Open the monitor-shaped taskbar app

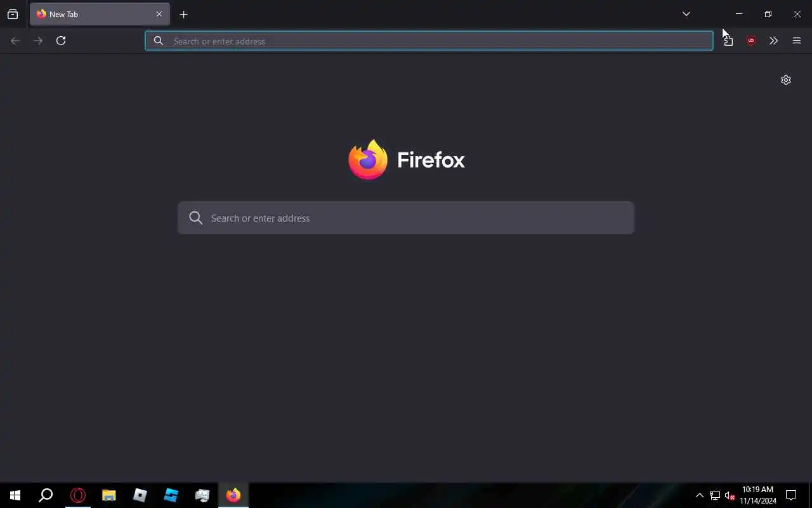click(x=202, y=495)
